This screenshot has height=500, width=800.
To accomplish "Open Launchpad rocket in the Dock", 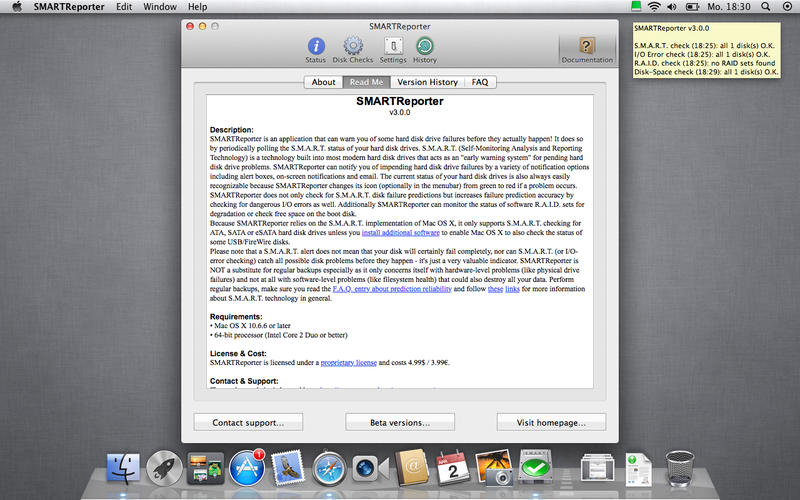I will (x=164, y=468).
